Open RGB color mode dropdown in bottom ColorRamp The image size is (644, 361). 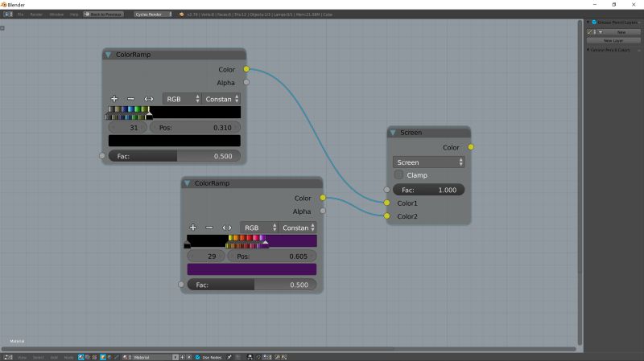point(259,228)
